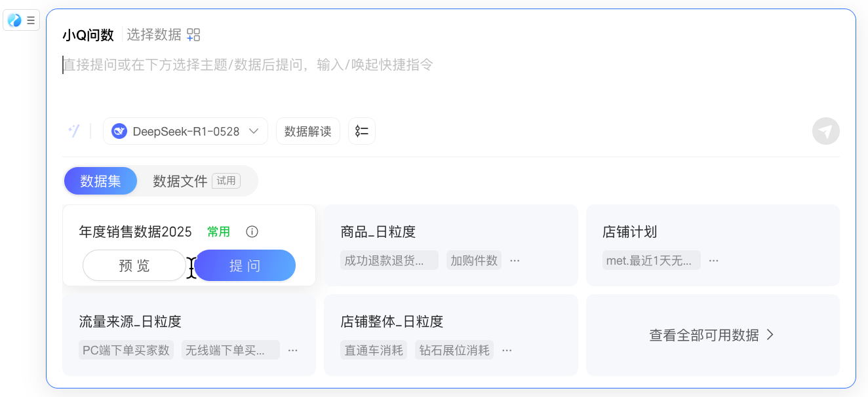868x397 pixels.
Task: Click the ellipsis in 流量来源_日粒度 card
Action: tap(292, 350)
